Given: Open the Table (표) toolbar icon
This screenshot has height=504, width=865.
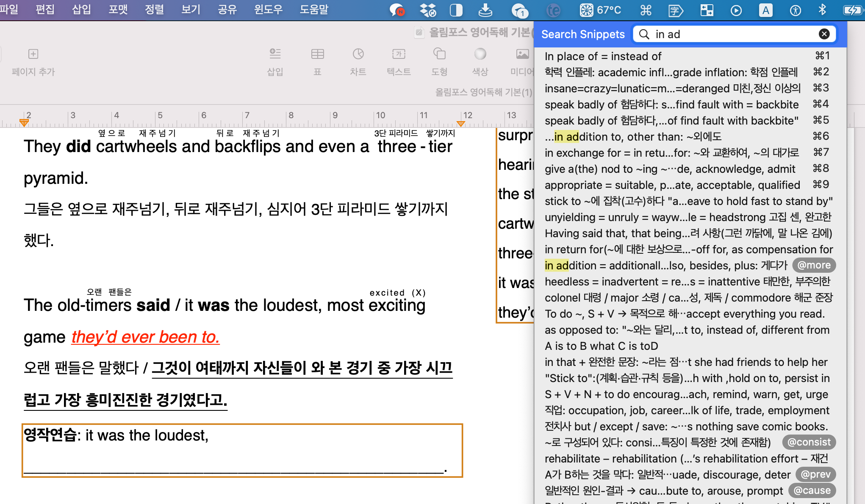Looking at the screenshot, I should [x=317, y=54].
